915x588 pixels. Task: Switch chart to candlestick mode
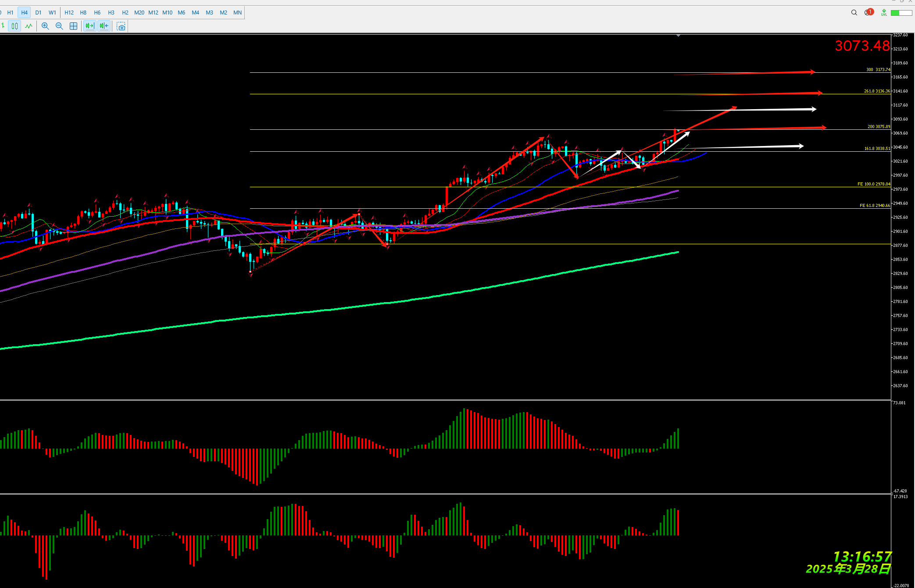(15, 26)
